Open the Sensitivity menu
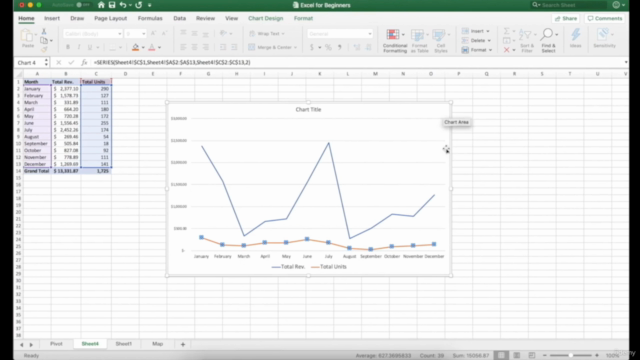 604,38
